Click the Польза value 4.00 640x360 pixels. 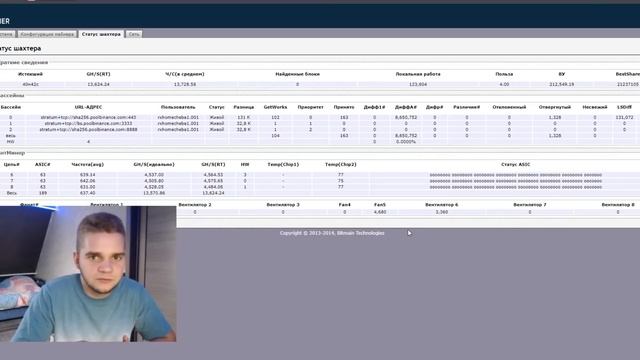coord(504,84)
